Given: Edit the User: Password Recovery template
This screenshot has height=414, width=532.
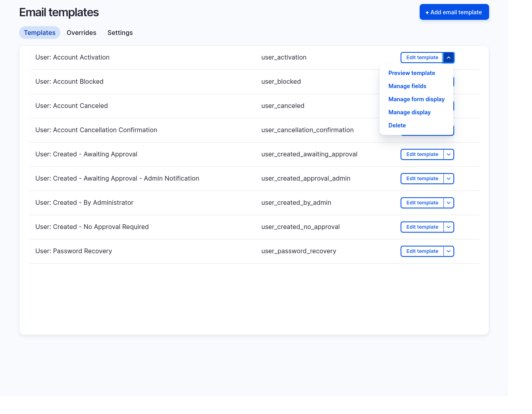Looking at the screenshot, I should coord(422,251).
